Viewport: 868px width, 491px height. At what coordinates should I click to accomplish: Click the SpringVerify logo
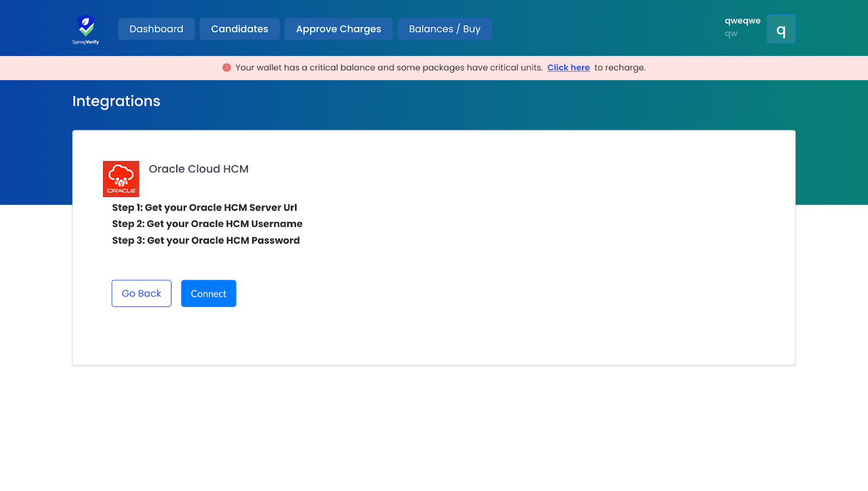click(86, 29)
